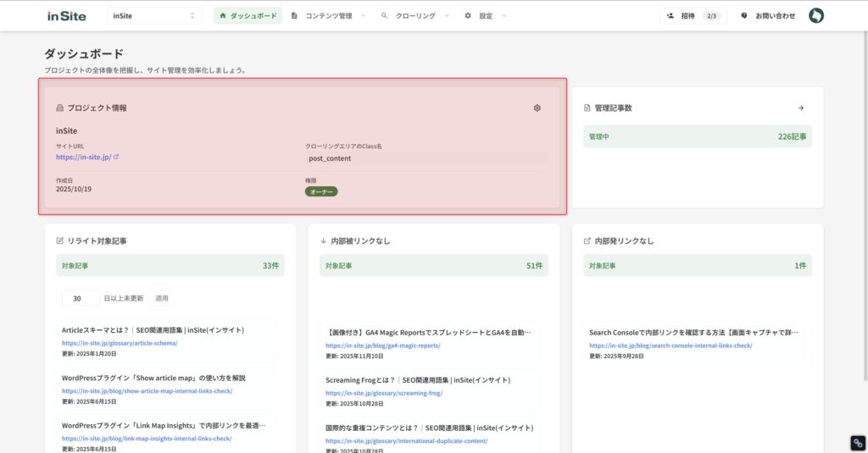Open the glossary/screaming-frog URL link
The height and width of the screenshot is (453, 868).
[384, 393]
